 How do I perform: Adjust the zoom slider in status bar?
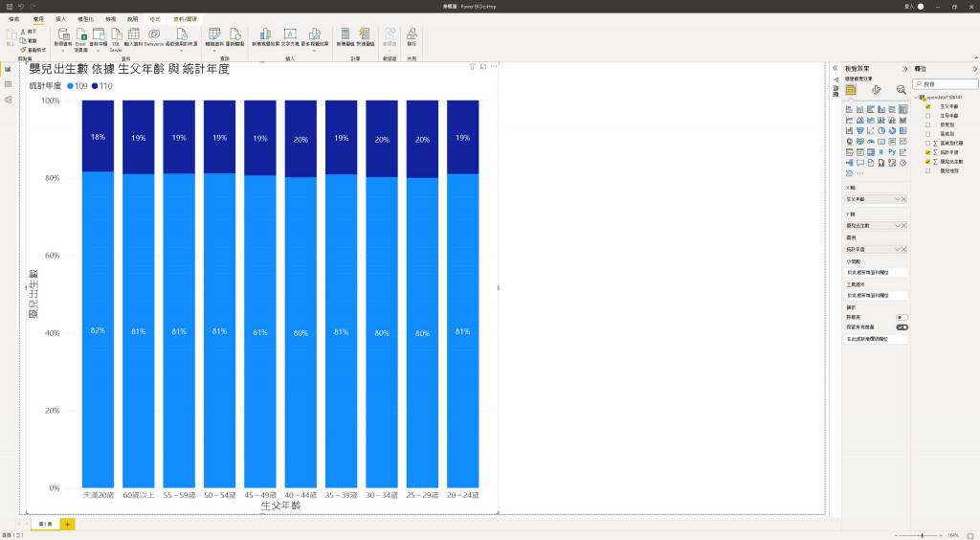(x=922, y=535)
